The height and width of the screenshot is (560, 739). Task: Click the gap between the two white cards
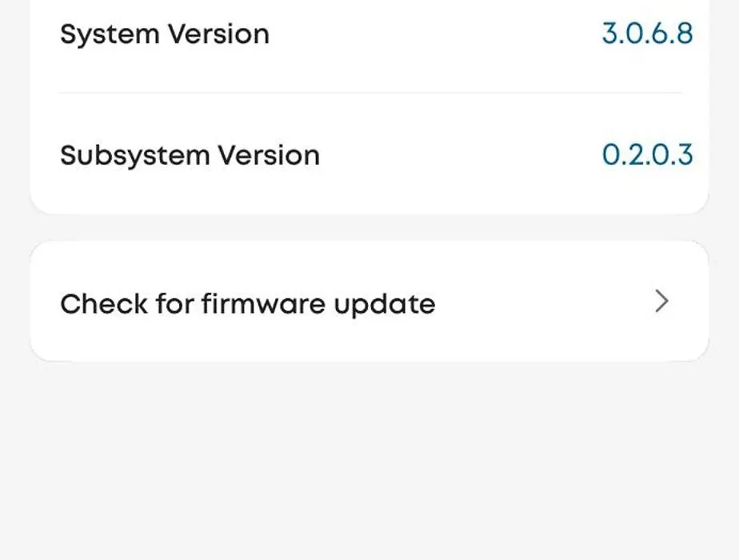pos(369,228)
